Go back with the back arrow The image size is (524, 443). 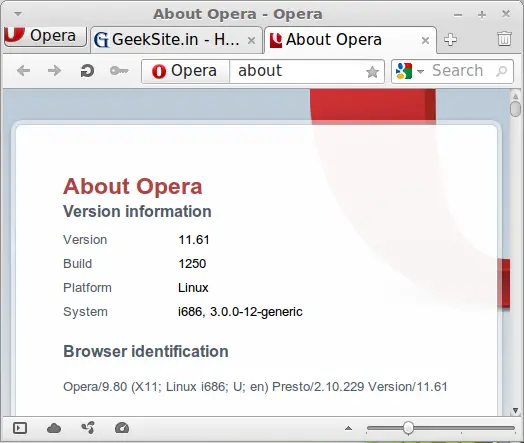24,71
